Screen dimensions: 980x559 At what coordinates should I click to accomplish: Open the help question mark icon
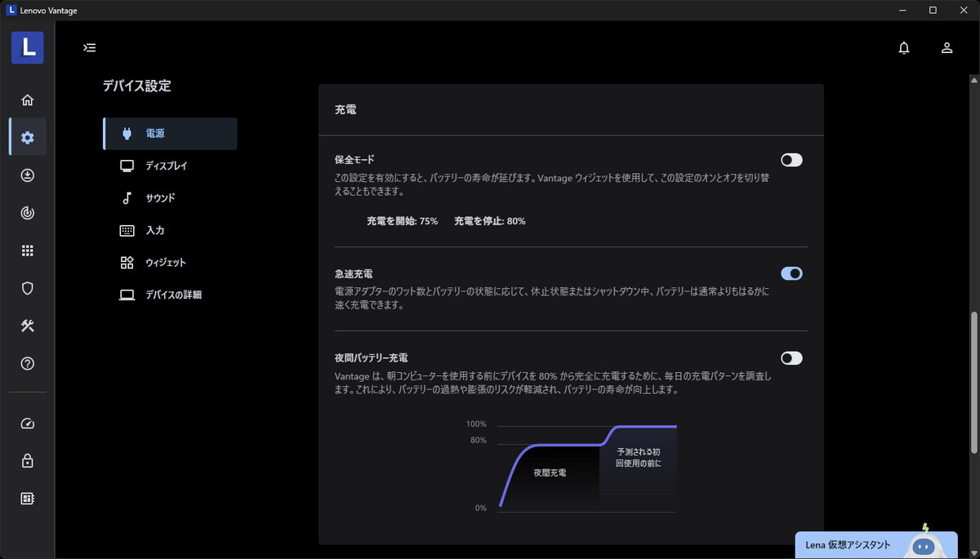[28, 364]
